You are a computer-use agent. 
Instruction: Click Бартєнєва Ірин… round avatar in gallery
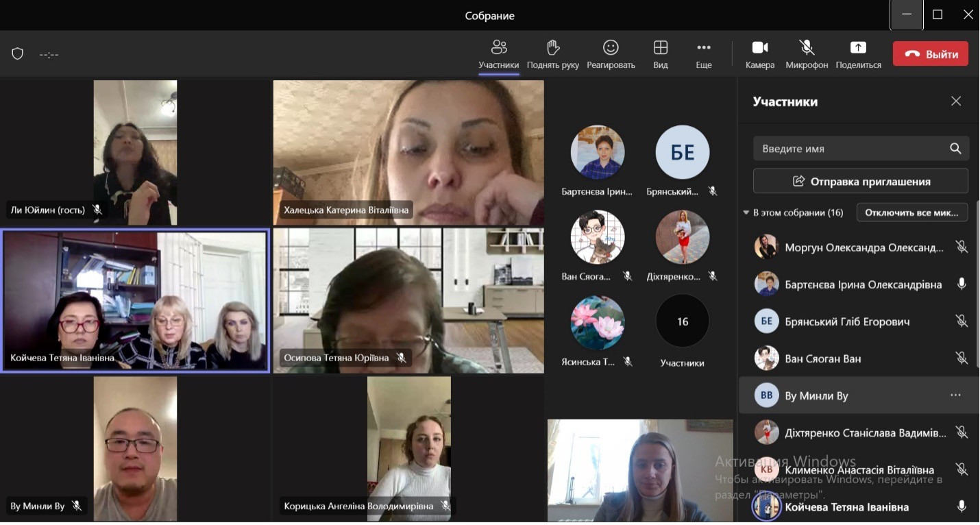[x=598, y=152]
